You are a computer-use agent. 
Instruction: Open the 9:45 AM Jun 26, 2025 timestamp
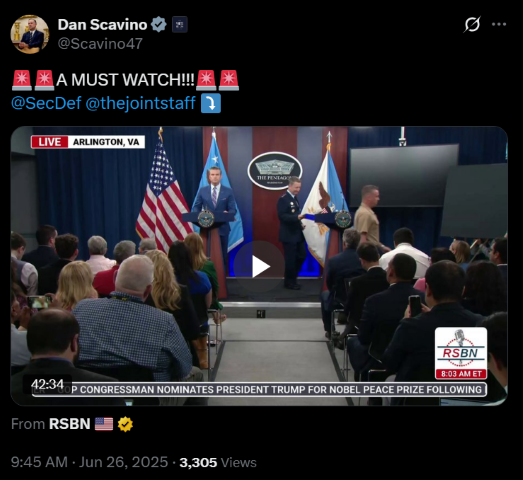tap(89, 462)
